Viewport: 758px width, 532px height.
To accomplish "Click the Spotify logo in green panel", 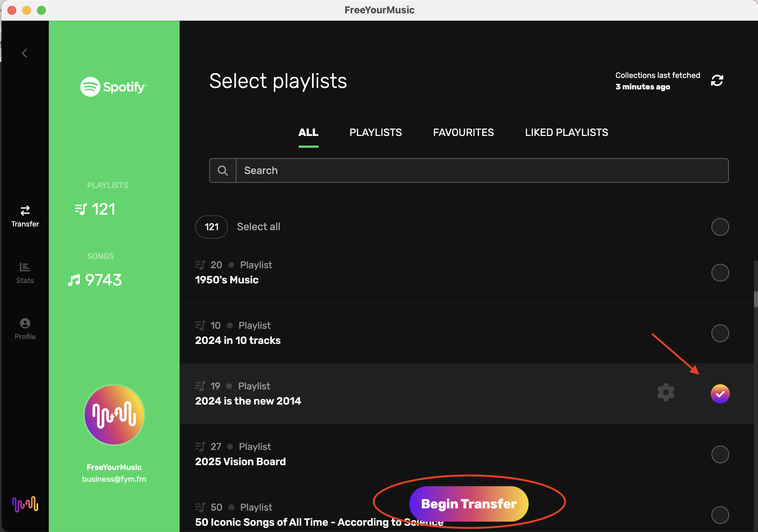I will 114,87.
